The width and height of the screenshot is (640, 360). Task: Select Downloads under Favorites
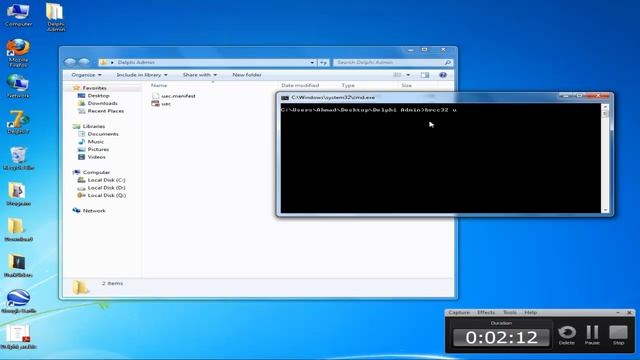pyautogui.click(x=102, y=103)
